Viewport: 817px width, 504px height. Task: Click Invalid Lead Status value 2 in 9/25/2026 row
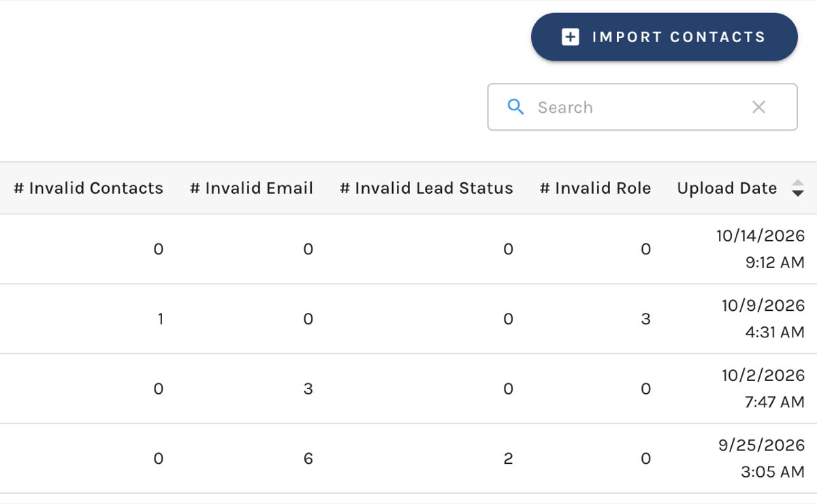(508, 459)
